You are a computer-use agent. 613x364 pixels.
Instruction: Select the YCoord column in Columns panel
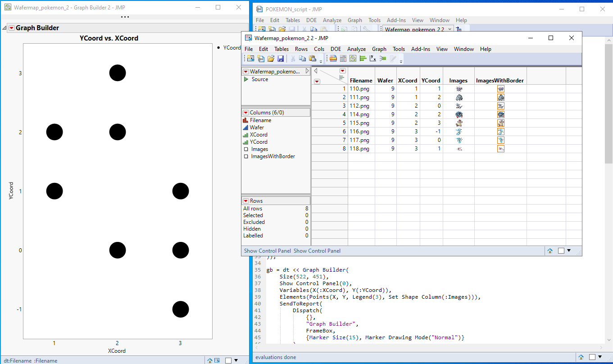click(x=259, y=142)
